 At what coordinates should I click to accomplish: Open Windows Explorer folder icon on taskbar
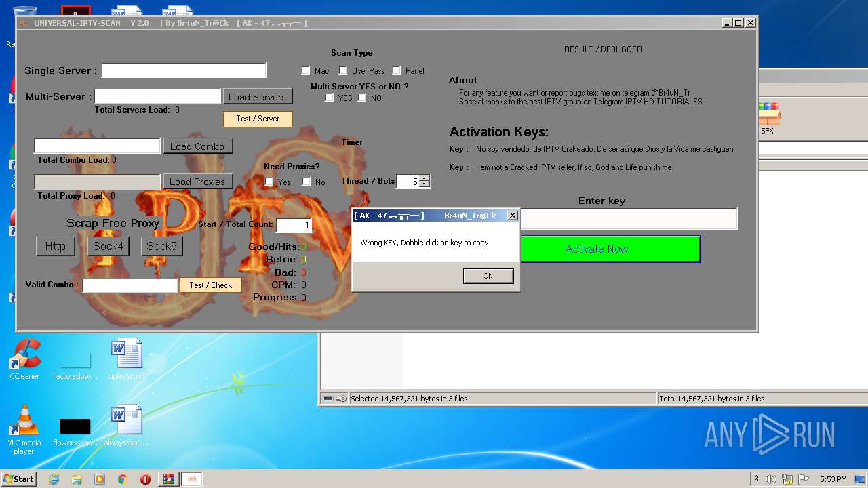tap(77, 479)
